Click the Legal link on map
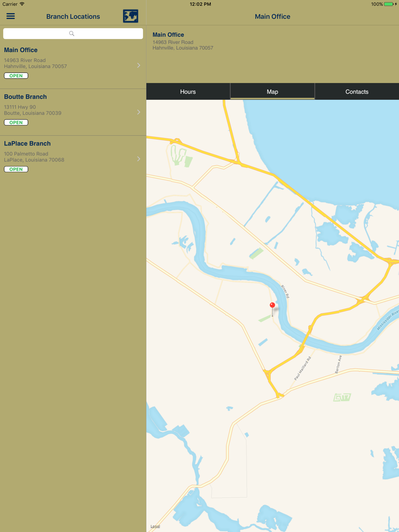 click(155, 526)
